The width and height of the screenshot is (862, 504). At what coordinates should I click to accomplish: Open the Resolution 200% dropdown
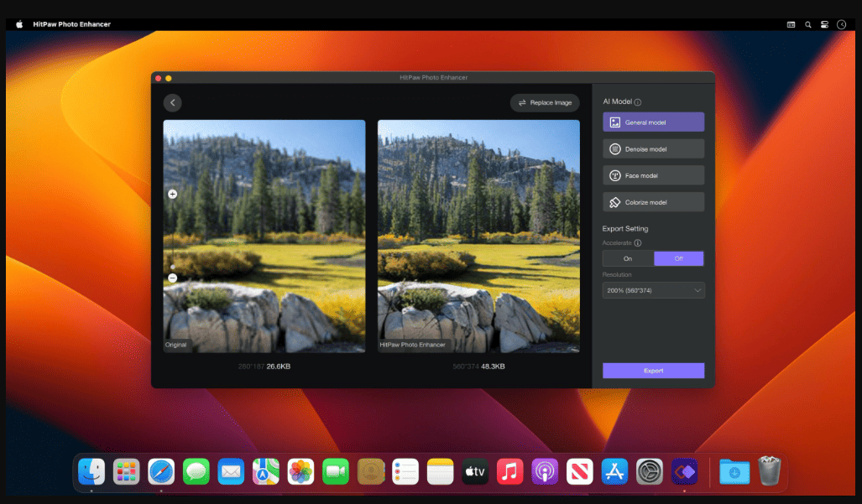point(653,290)
